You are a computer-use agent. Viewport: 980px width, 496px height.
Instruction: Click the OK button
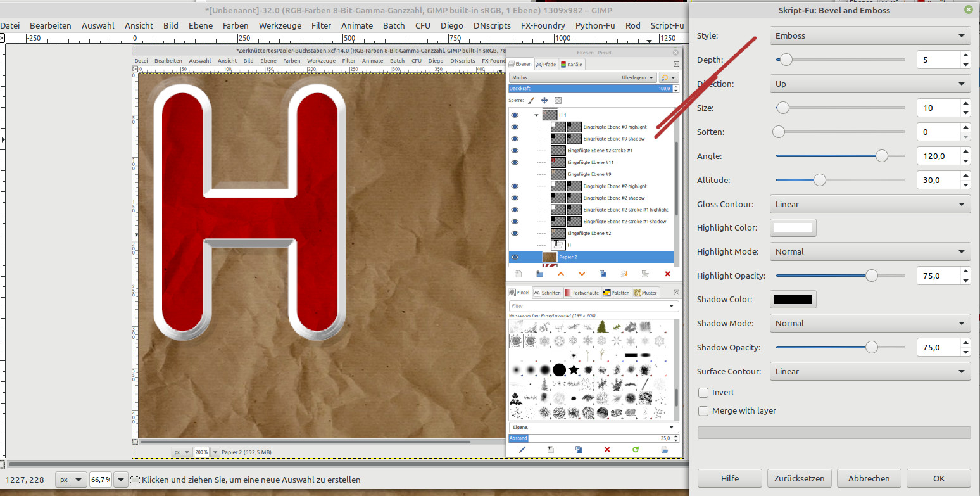(x=938, y=478)
